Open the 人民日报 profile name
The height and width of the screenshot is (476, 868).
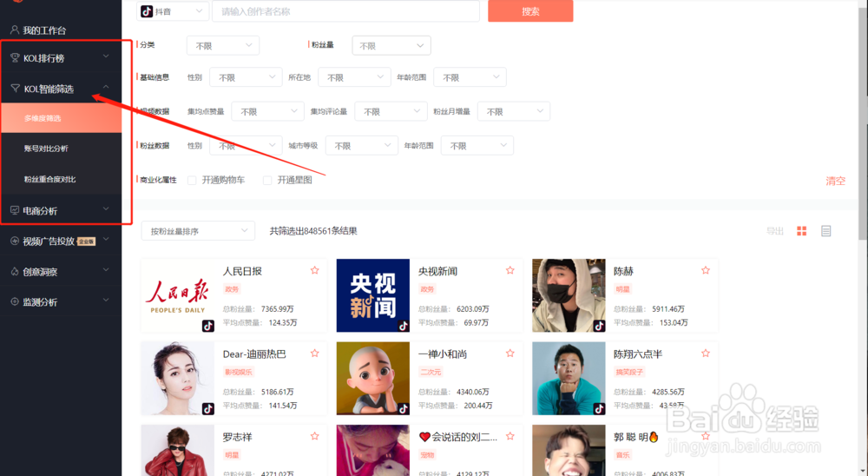point(242,271)
